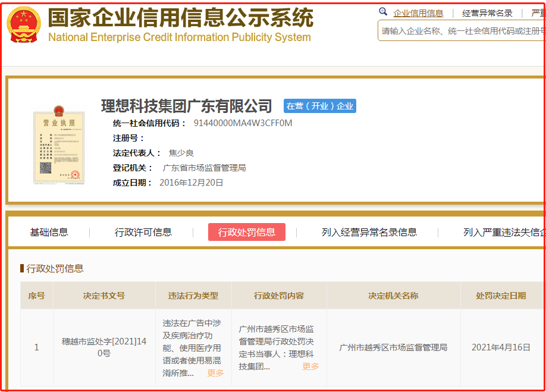Click company name 理想科技集团广东有限公司
The image size is (546, 392).
coord(187,106)
